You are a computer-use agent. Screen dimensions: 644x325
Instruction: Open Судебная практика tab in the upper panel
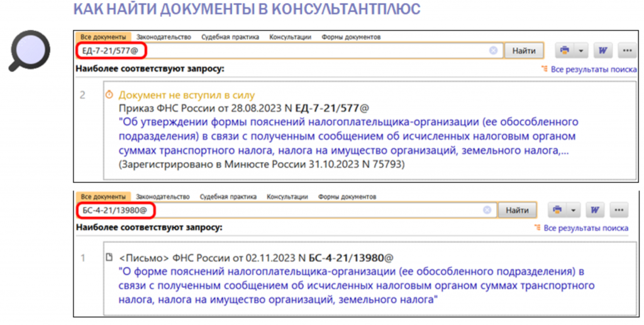230,37
